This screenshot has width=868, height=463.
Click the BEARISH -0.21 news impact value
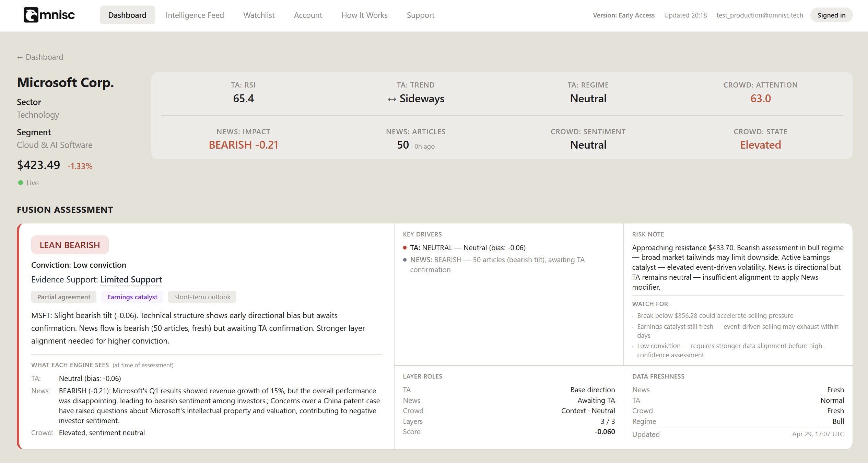pos(243,145)
